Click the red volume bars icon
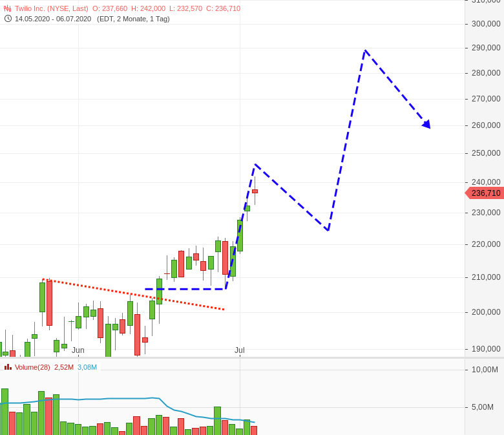The image size is (504, 435). coord(8,367)
